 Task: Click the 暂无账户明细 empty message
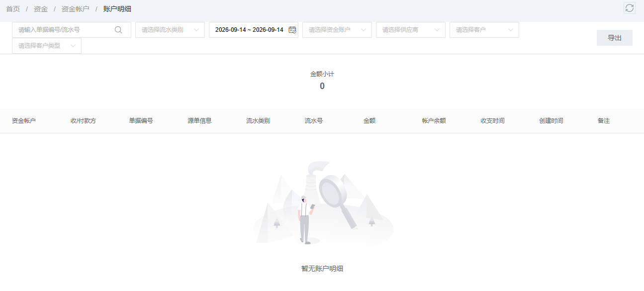[x=322, y=269]
